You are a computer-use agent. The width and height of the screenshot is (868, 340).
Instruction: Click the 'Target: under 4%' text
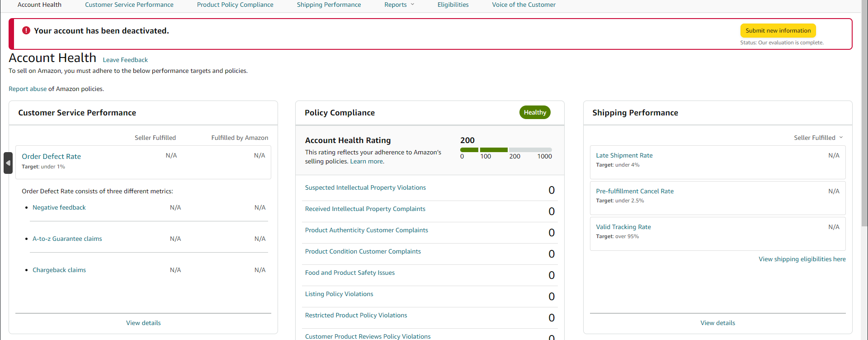(x=618, y=165)
